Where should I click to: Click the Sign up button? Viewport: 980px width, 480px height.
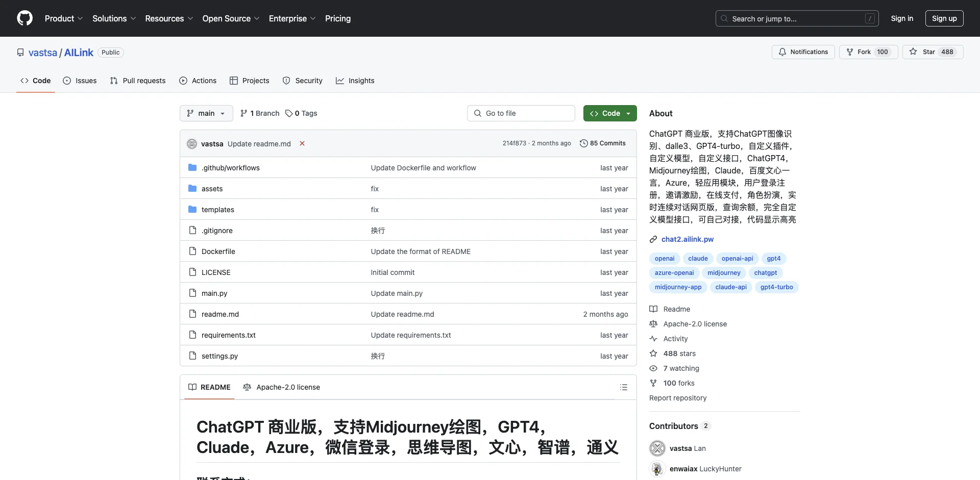coord(944,18)
